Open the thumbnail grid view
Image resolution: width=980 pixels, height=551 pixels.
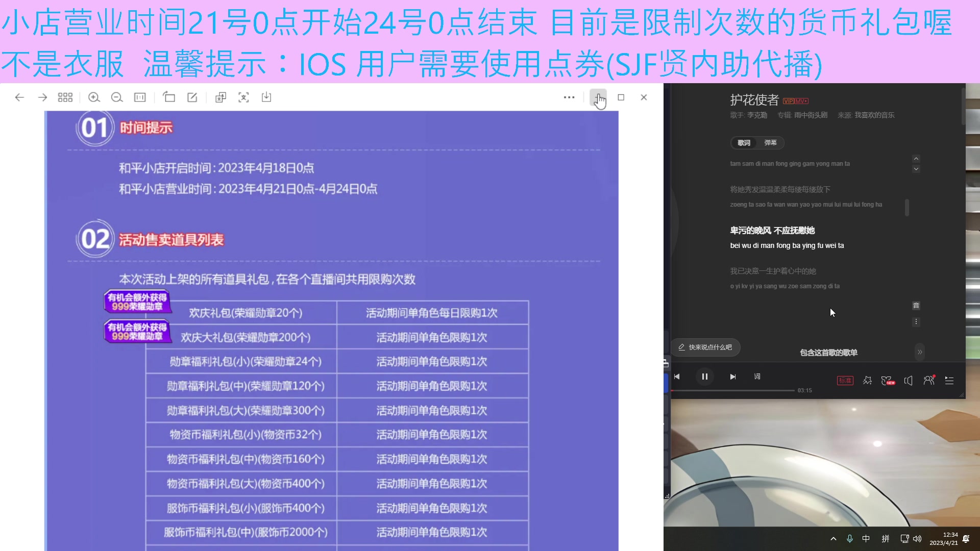65,97
